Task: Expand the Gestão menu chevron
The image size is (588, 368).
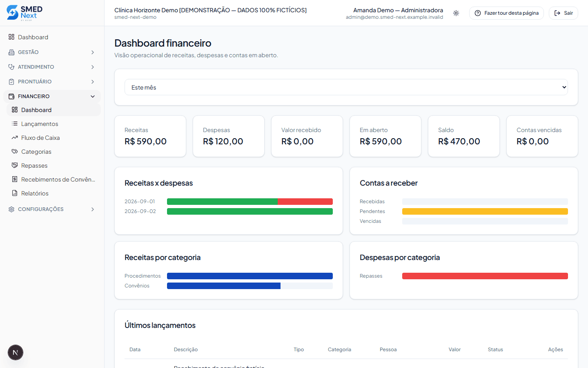Action: (x=93, y=52)
